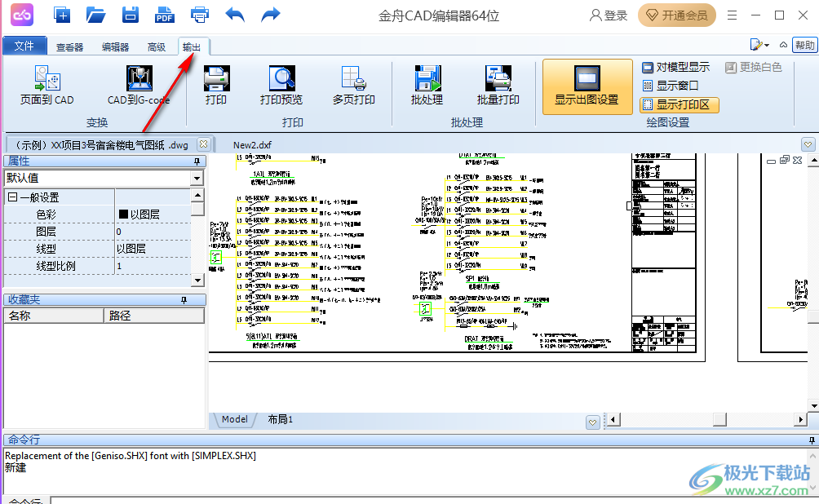Switch to the 编辑器 ribbon tab
Image resolution: width=819 pixels, height=504 pixels.
coord(115,47)
